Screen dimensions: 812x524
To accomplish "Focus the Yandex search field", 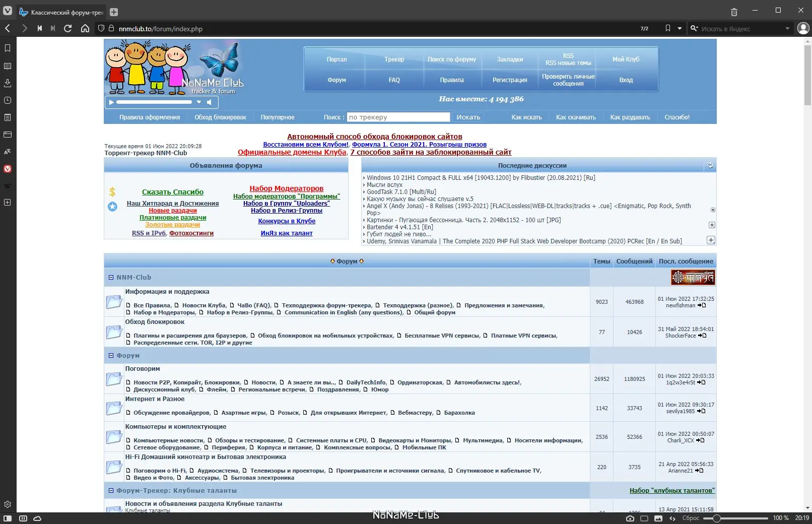I will point(741,29).
